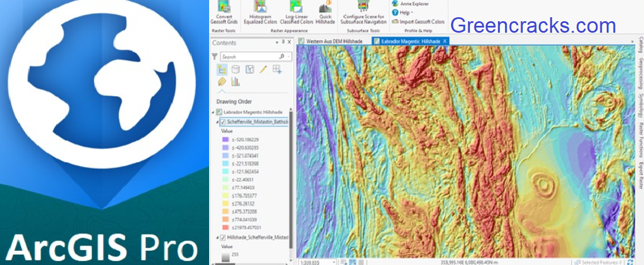Image resolution: width=644 pixels, height=265 pixels.
Task: Open the Contents pane options menu arrow
Action: pos(277,42)
